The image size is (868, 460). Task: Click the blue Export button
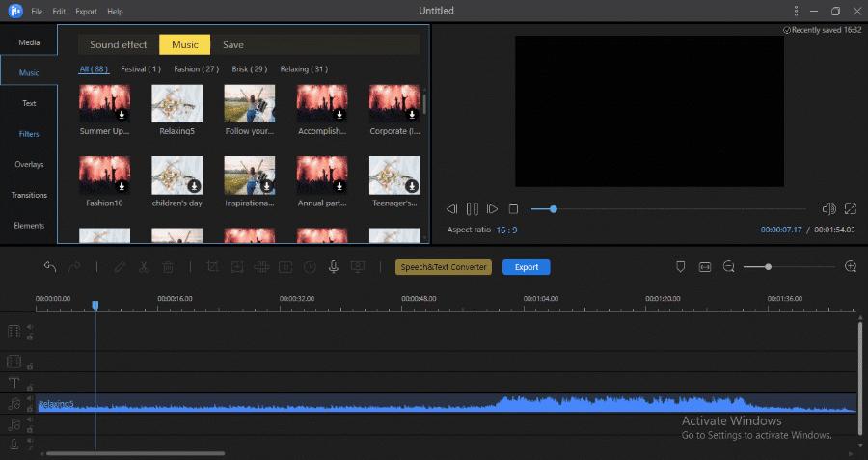click(x=526, y=267)
